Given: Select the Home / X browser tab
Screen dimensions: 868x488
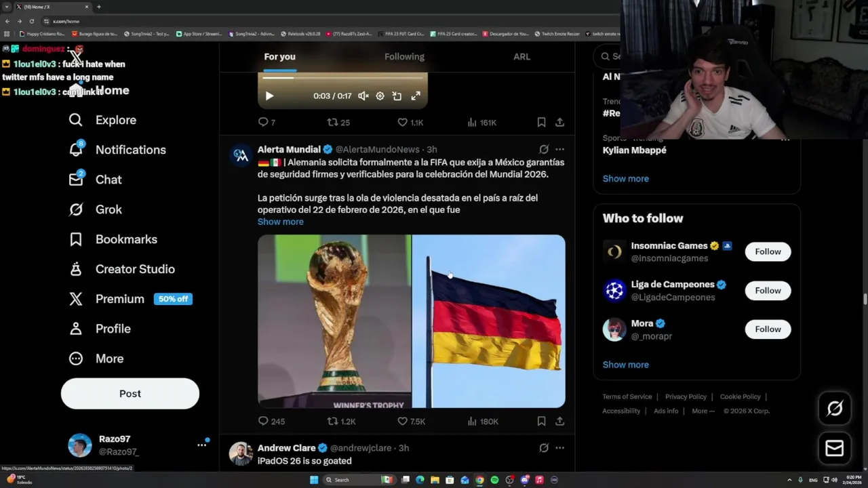Looking at the screenshot, I should pyautogui.click(x=53, y=7).
